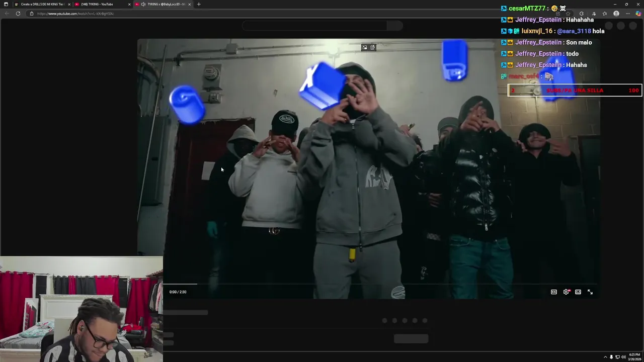Viewport: 644px width, 362px height.
Task: Open the Copilot sidebar
Action: click(x=638, y=14)
